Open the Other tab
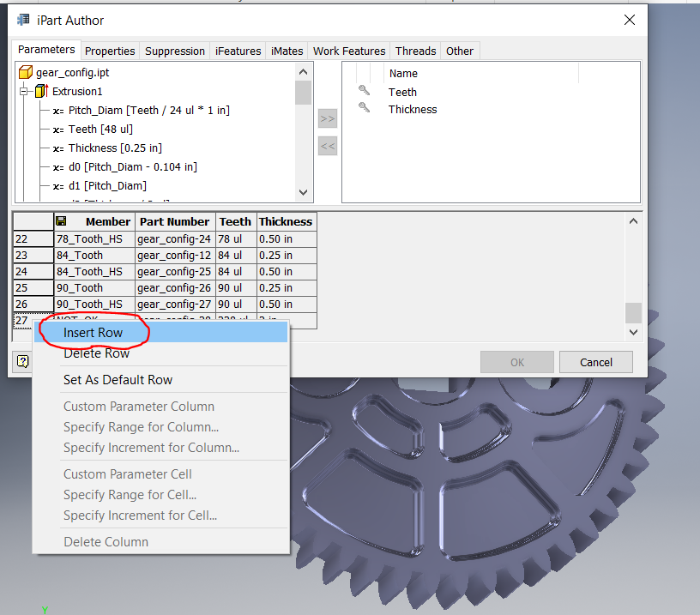Image resolution: width=700 pixels, height=615 pixels. tap(460, 51)
